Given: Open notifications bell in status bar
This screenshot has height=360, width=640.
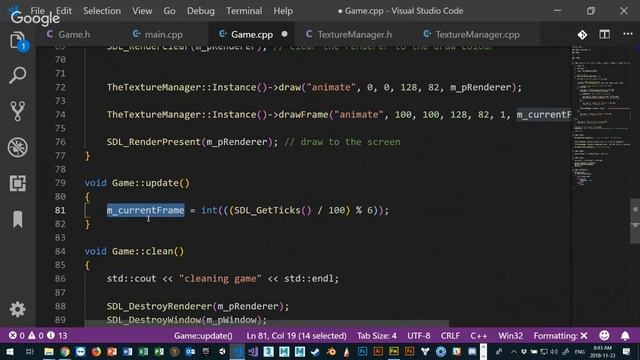Looking at the screenshot, I should [x=625, y=336].
